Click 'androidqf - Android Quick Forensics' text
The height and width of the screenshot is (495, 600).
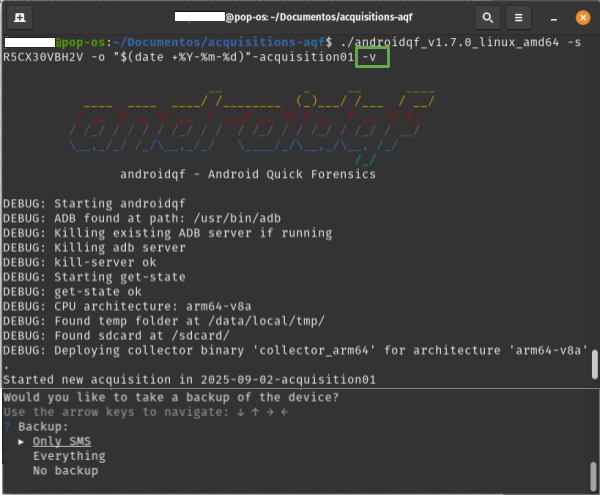[248, 174]
